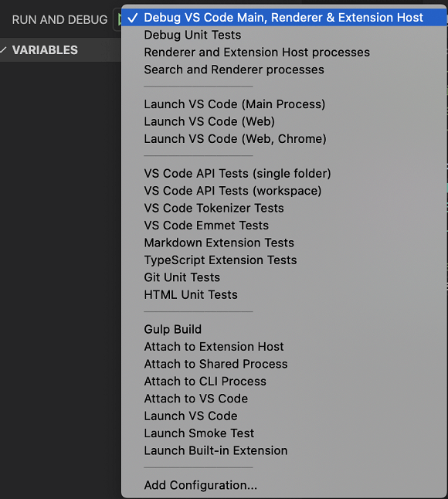Viewport: 448px width, 499px height.
Task: Select Renderer and Extension Host processes
Action: click(x=284, y=53)
